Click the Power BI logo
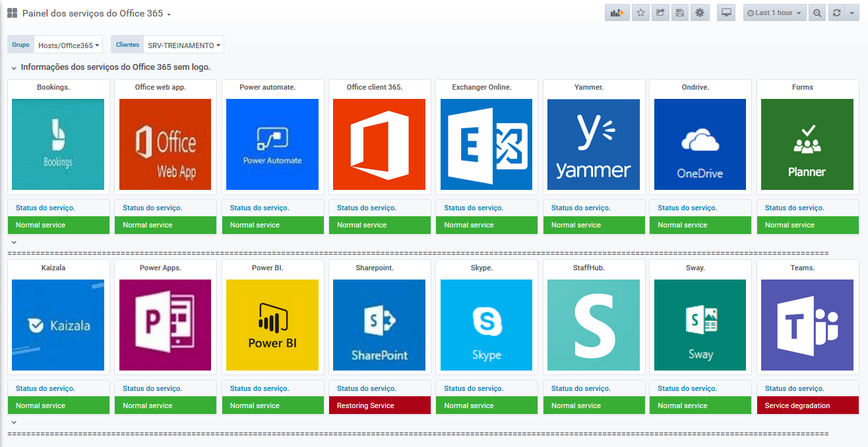 tap(272, 325)
